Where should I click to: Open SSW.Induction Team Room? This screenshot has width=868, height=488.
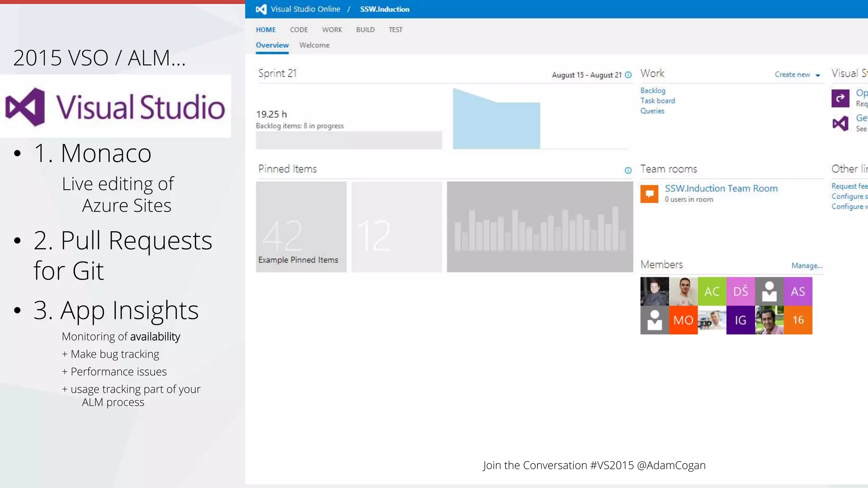[x=721, y=189]
